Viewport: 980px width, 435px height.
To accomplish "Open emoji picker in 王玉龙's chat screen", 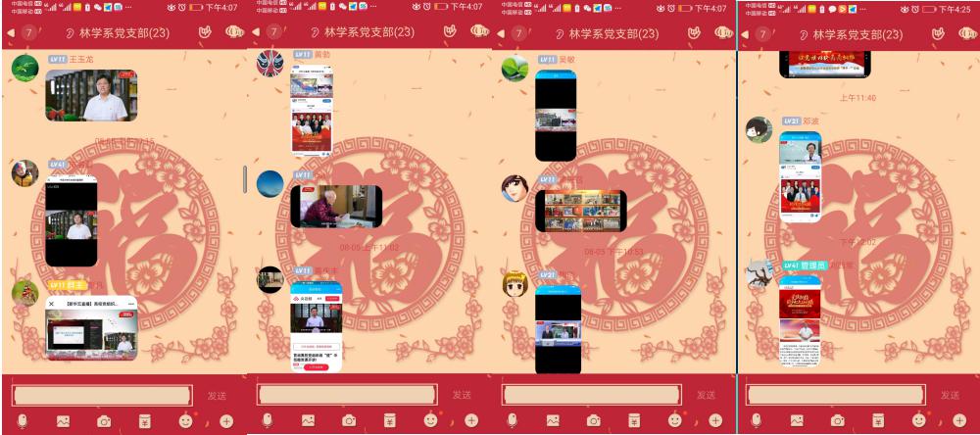I will coord(185,420).
